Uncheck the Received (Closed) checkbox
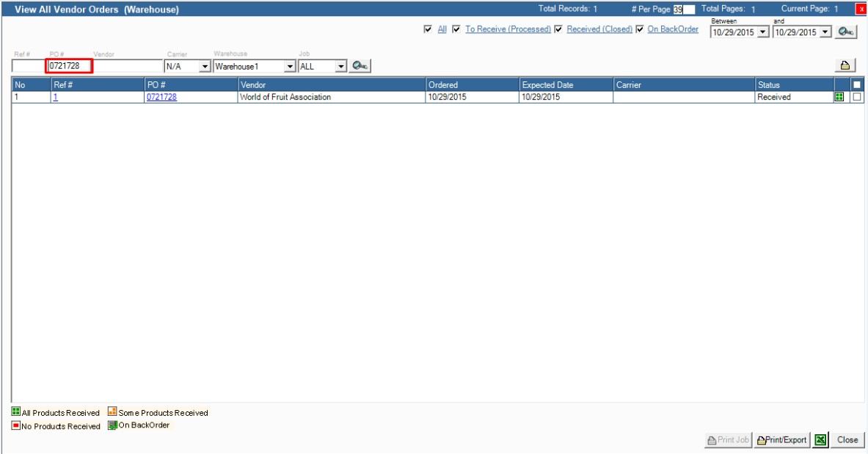The width and height of the screenshot is (868, 454). click(x=558, y=30)
